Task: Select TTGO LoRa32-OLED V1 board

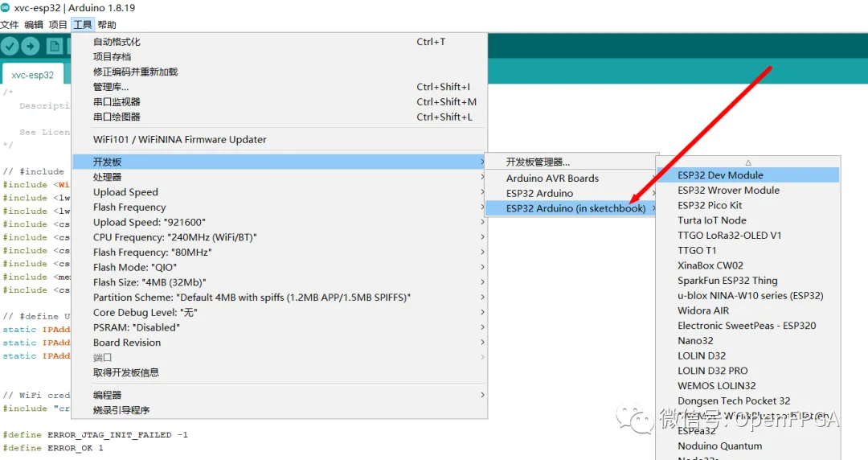Action: pyautogui.click(x=748, y=235)
